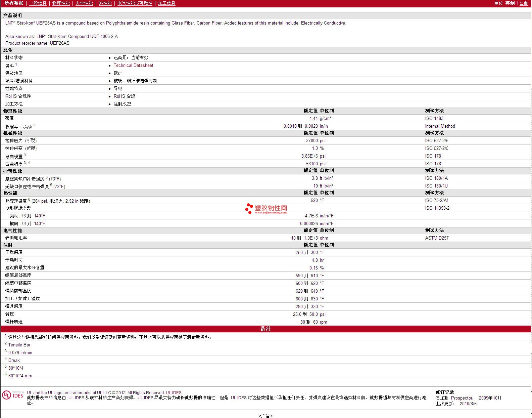
Task: Click the ASTM D257 test method
Action: pyautogui.click(x=437, y=238)
